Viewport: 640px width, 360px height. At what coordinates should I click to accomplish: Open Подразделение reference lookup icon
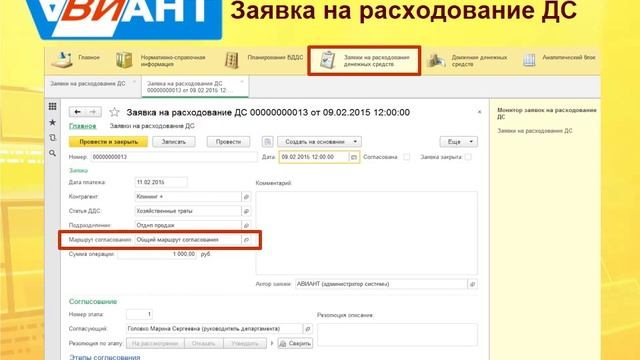point(246,225)
